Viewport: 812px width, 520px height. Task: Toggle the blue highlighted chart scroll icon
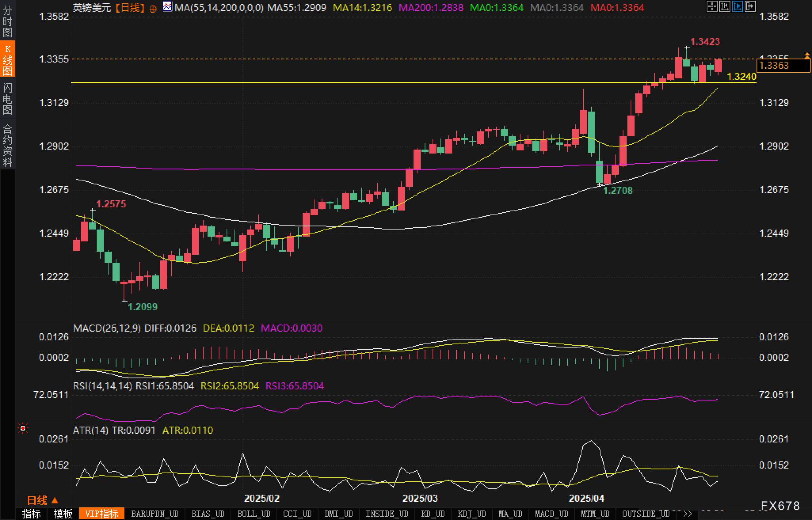pos(737,6)
